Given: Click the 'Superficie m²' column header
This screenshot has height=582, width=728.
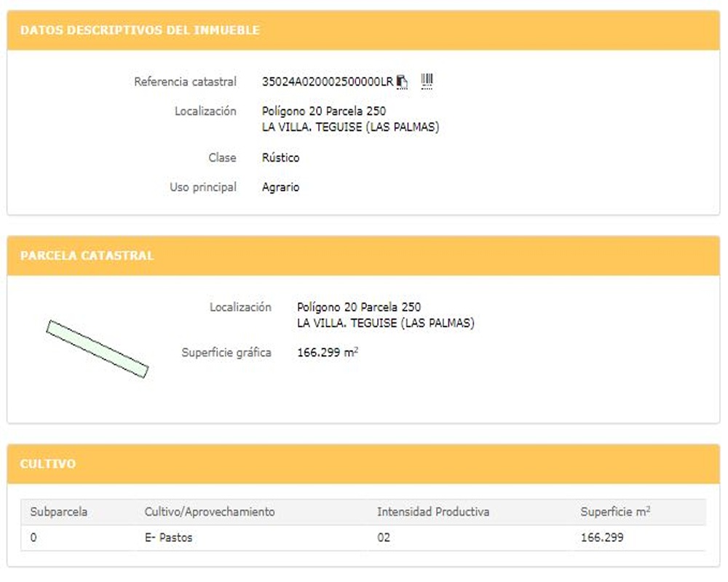Looking at the screenshot, I should (615, 511).
